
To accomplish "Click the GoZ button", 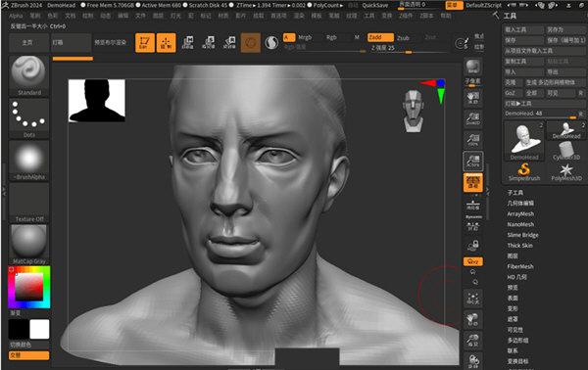I will pos(511,93).
